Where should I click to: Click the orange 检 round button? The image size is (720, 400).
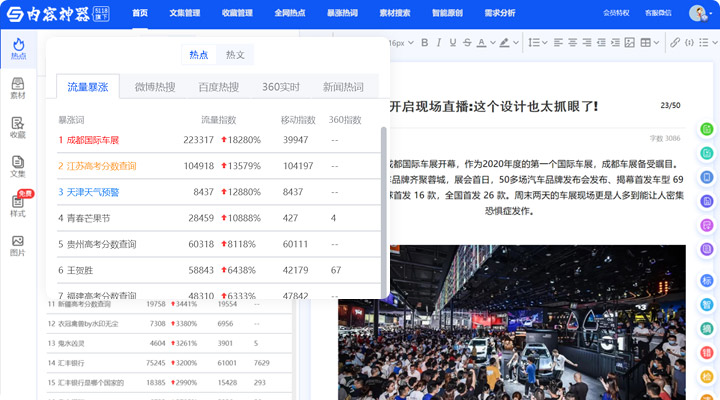coord(707,376)
